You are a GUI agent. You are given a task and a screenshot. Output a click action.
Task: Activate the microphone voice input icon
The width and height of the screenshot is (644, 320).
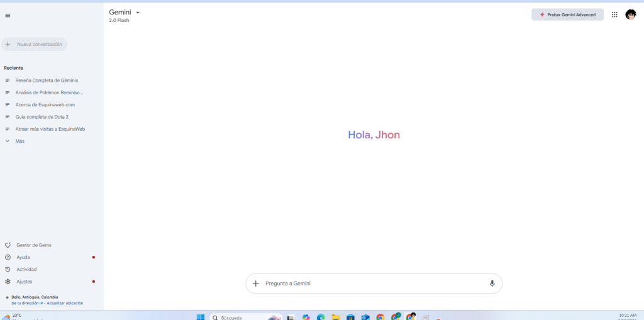[492, 284]
